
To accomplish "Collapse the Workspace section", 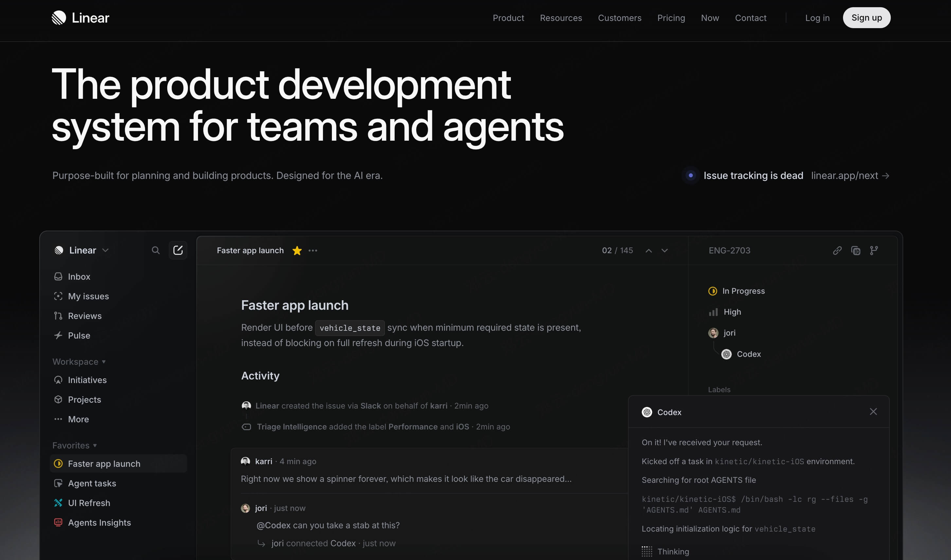I will [79, 361].
